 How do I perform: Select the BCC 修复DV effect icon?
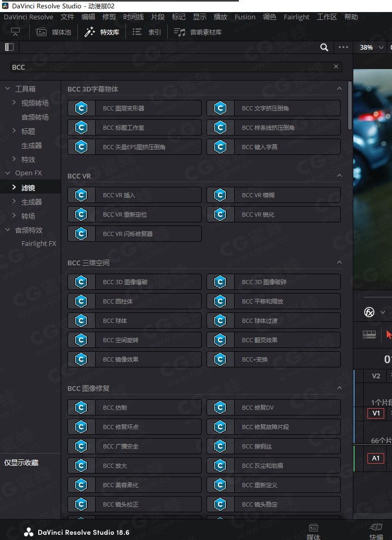[220, 408]
